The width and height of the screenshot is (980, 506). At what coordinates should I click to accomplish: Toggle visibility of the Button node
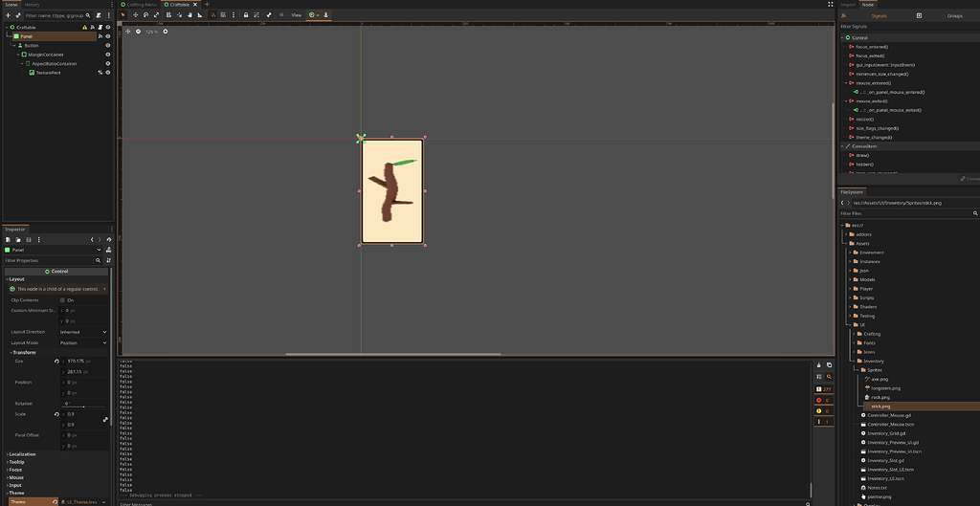click(x=107, y=45)
